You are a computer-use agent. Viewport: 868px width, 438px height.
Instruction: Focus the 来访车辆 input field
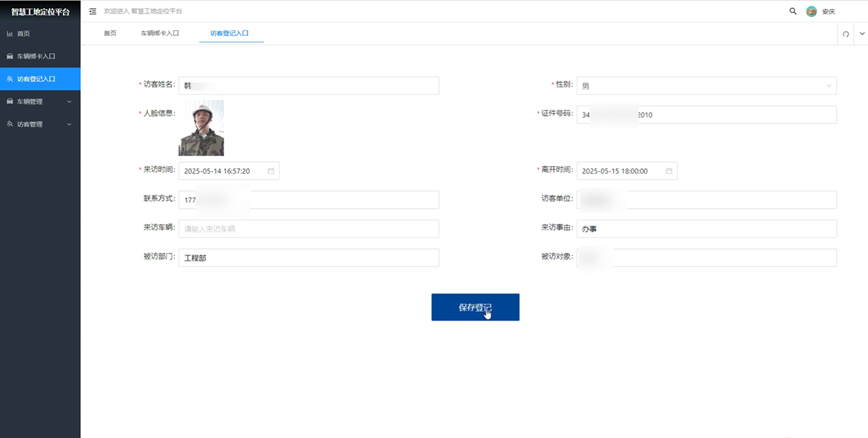[x=309, y=229]
